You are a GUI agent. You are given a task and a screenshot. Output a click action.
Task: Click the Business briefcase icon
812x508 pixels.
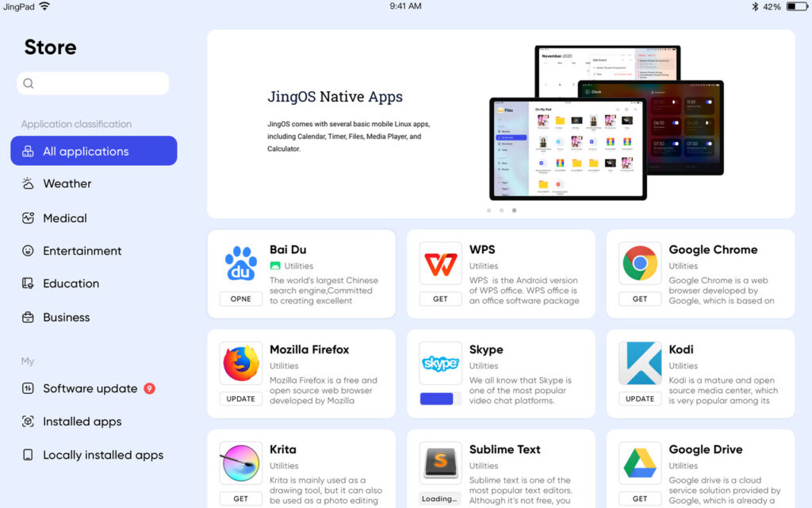pyautogui.click(x=28, y=317)
